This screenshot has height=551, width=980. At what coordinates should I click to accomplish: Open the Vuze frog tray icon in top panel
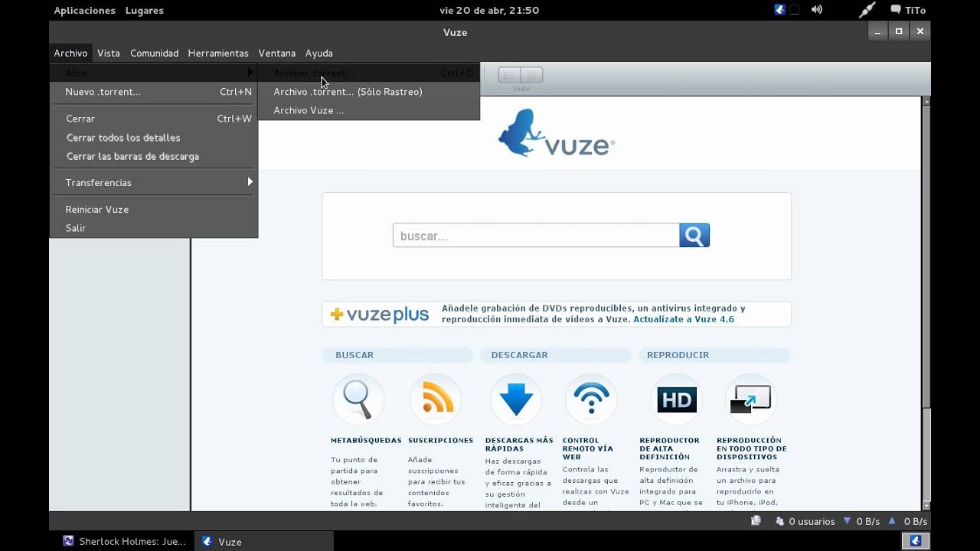point(779,10)
